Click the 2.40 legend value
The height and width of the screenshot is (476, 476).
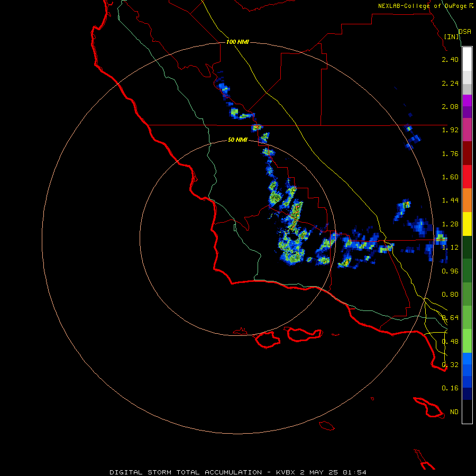[450, 59]
